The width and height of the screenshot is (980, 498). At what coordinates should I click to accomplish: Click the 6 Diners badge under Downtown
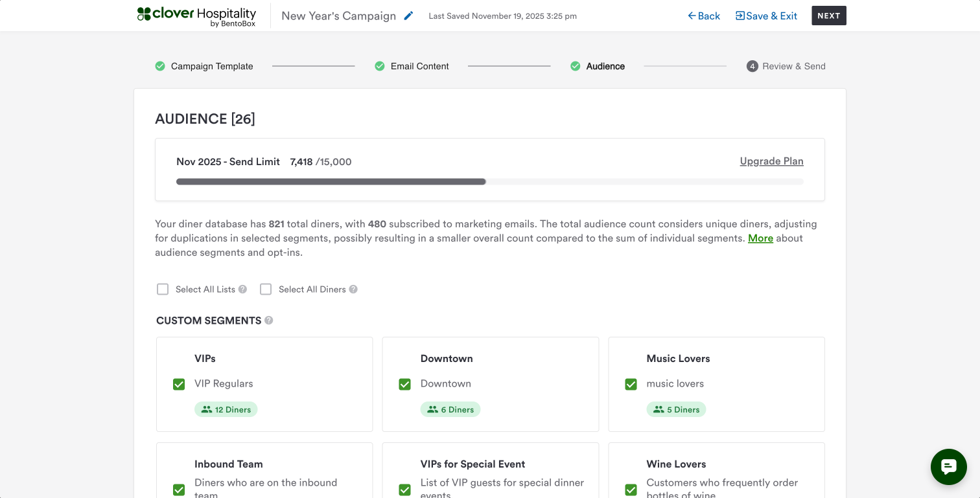(x=450, y=409)
